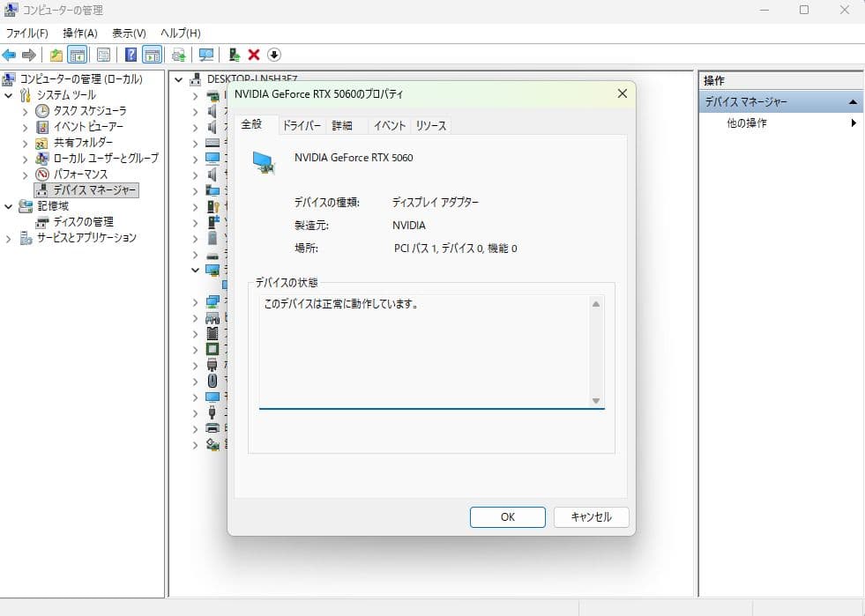Expand the サービスとアプリケーション node
This screenshot has width=865, height=616.
tap(8, 239)
